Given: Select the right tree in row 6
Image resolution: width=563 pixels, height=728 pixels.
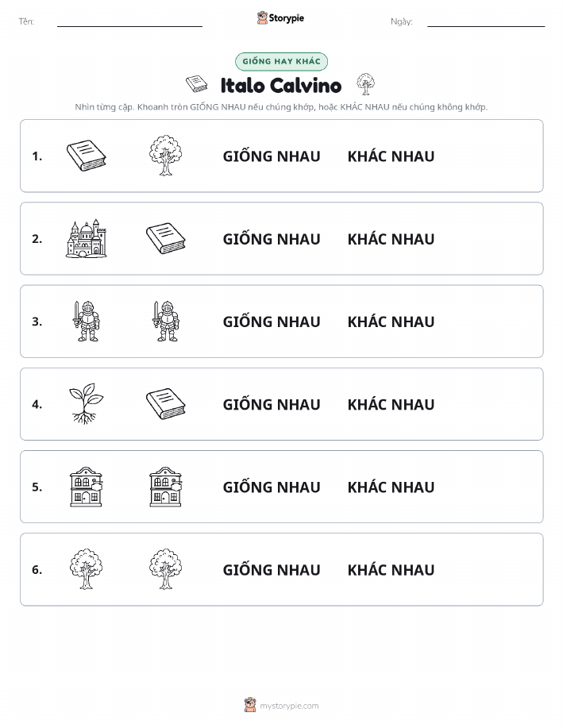Looking at the screenshot, I should pos(165,569).
